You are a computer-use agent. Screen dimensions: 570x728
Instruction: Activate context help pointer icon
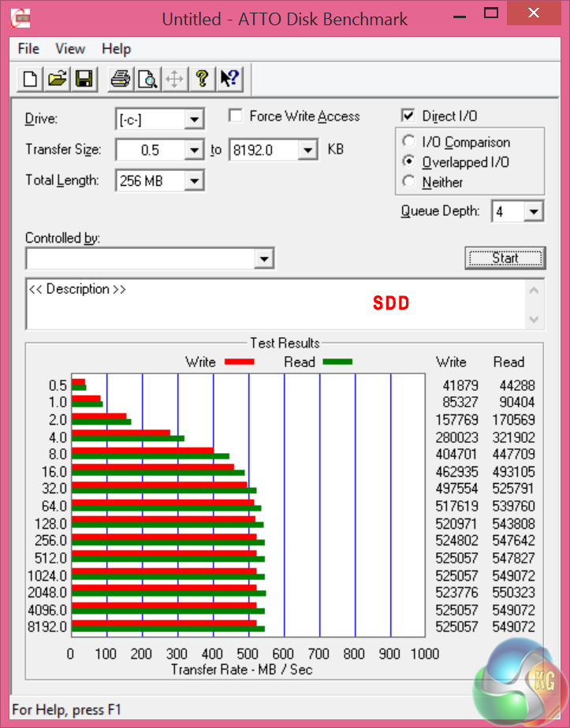pos(229,79)
